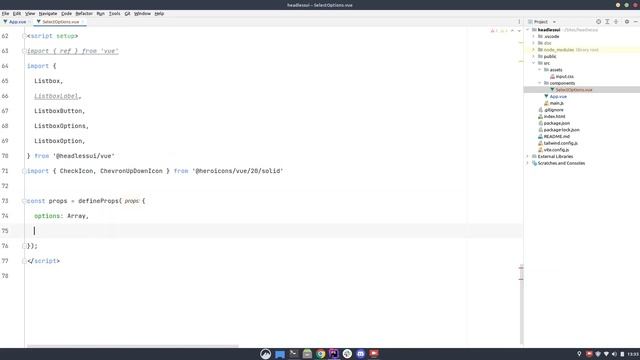
Task: Click '@headlessui/vue' string on line 70
Action: (84, 156)
